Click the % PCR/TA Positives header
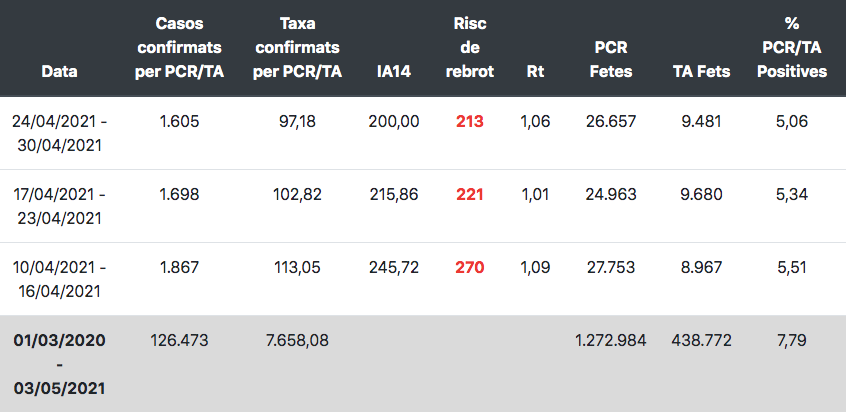Image resolution: width=846 pixels, height=413 pixels. 792,47
